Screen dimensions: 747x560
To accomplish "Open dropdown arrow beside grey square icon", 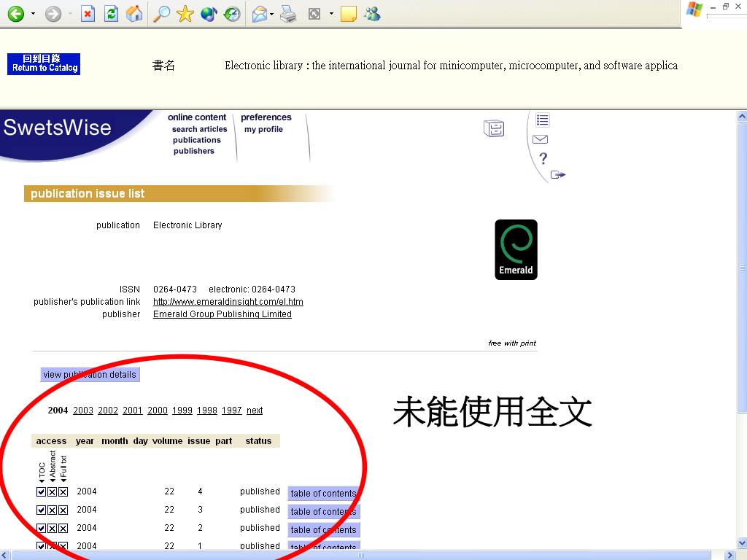I will [x=331, y=14].
